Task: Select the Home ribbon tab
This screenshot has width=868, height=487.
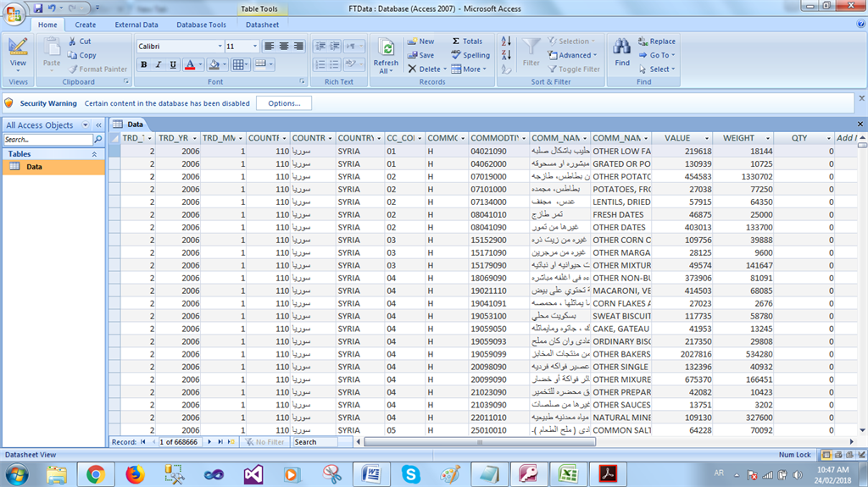Action: [47, 25]
